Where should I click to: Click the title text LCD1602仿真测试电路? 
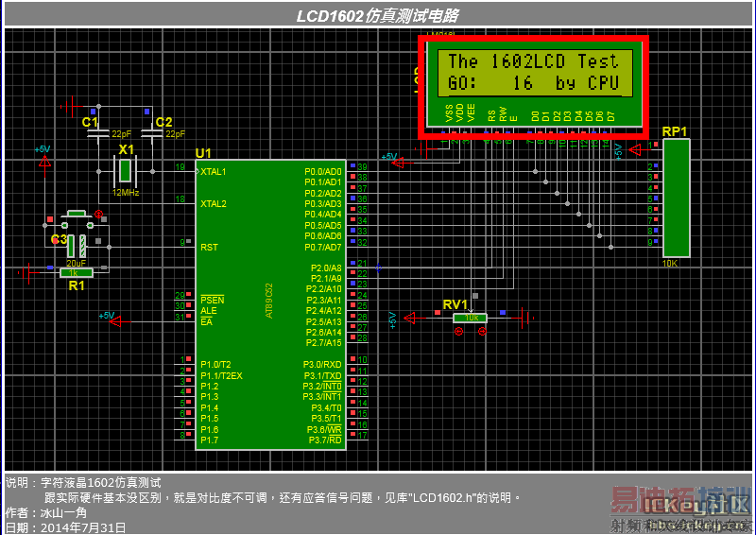coord(377,16)
